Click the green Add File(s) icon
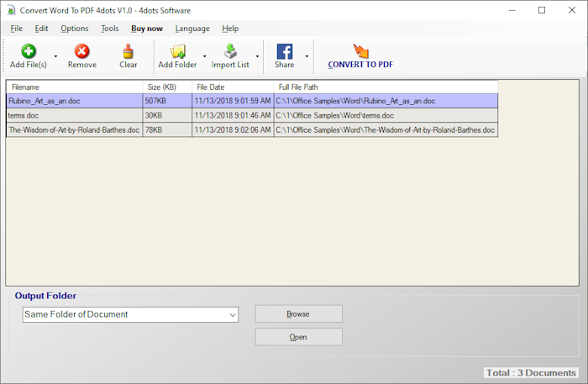This screenshot has width=588, height=384. [x=29, y=51]
